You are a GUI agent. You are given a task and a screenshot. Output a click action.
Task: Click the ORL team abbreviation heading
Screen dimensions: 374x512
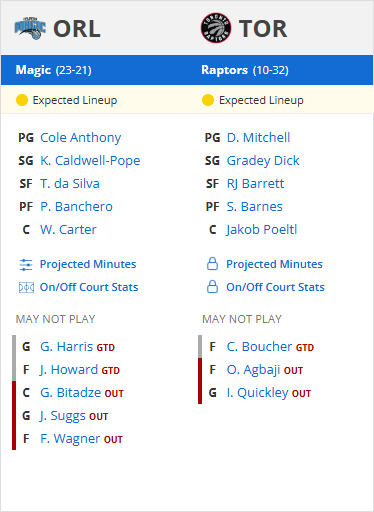point(77,29)
